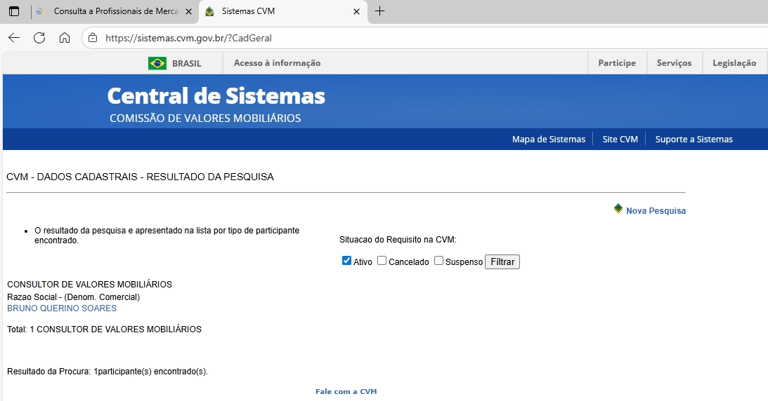Reload the page with the refresh icon

pos(39,38)
